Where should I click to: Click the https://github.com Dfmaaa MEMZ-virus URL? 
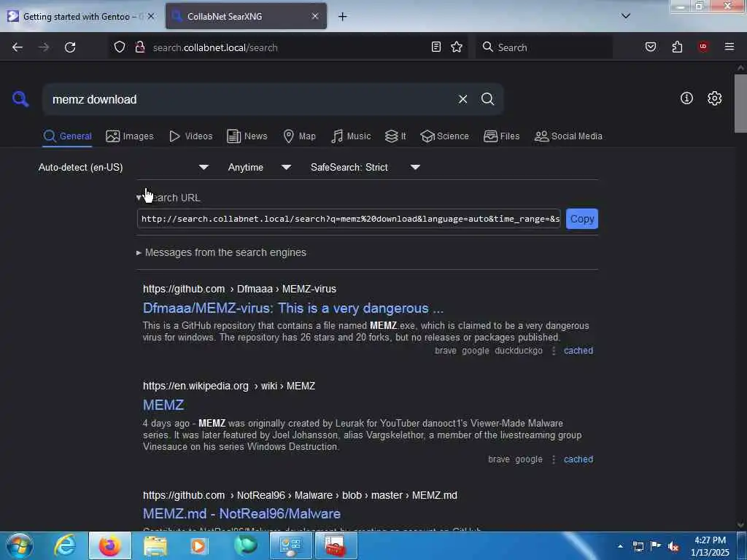point(239,289)
